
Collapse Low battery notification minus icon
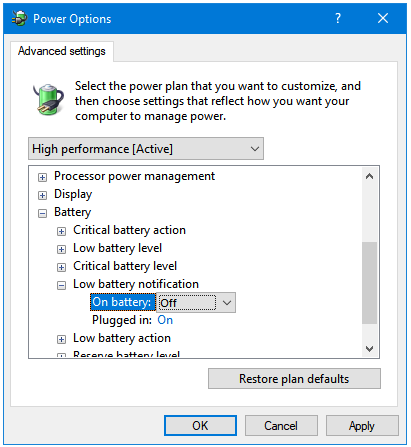(61, 285)
